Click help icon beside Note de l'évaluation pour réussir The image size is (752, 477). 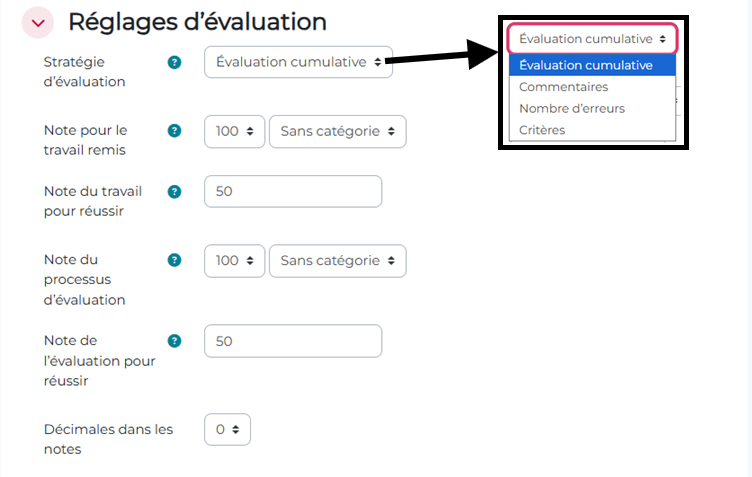pos(175,340)
